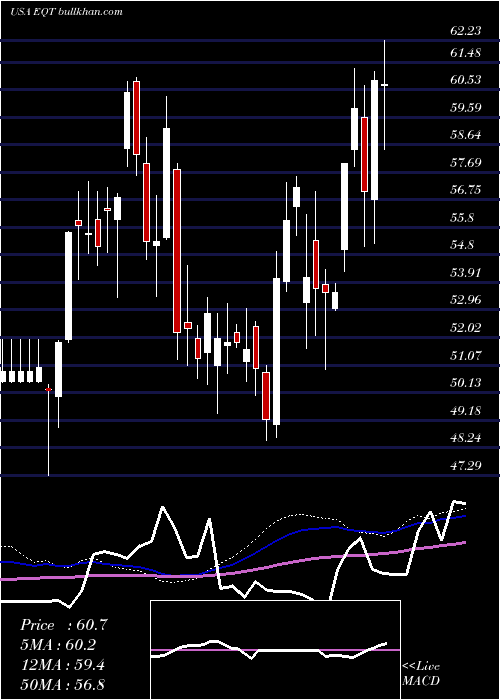Click the 47.29 price axis label
The width and height of the screenshot is (500, 700).
coord(466,466)
